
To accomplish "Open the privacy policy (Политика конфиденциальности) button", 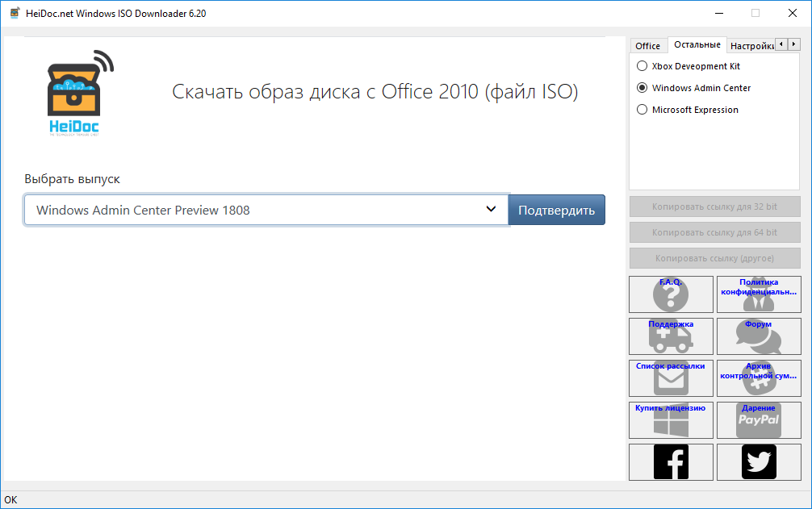I will 759,294.
